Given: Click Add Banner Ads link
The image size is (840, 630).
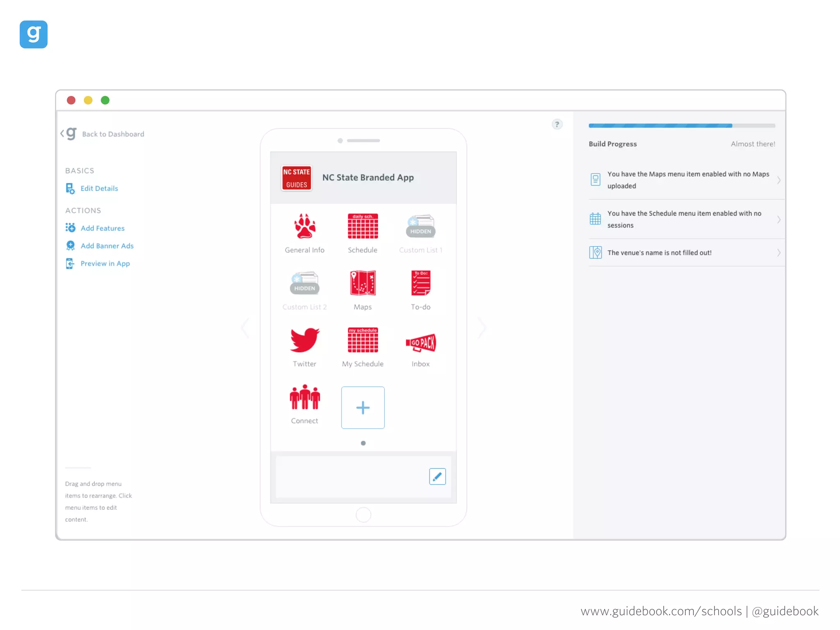Looking at the screenshot, I should coord(107,246).
